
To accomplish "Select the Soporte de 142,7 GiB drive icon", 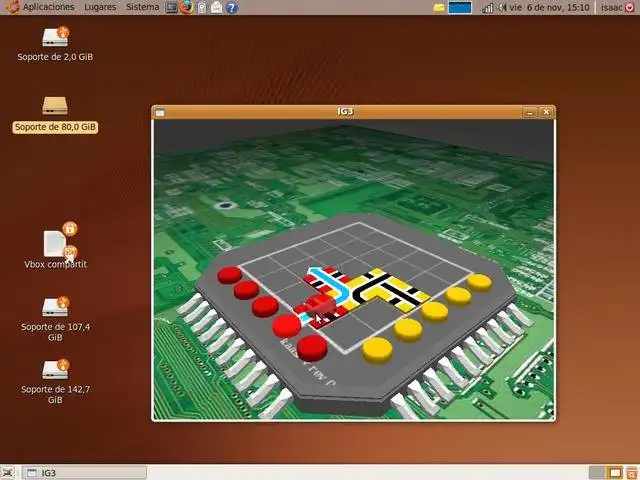I will point(55,369).
